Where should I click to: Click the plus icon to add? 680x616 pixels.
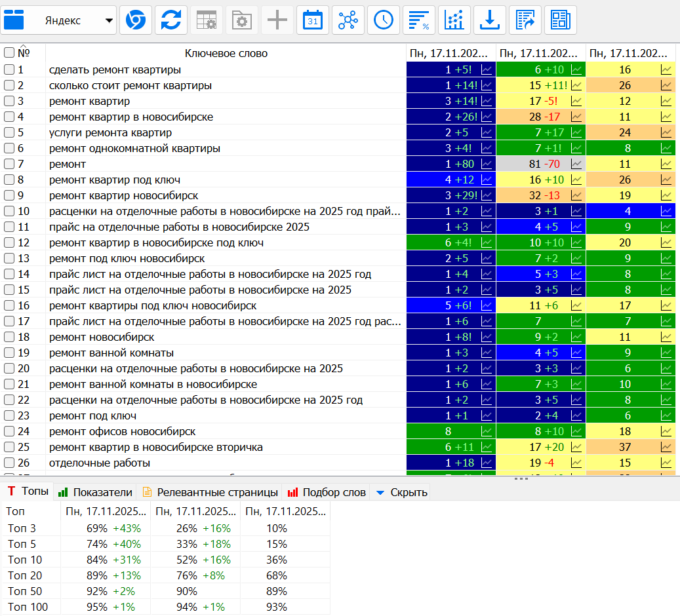coord(277,20)
